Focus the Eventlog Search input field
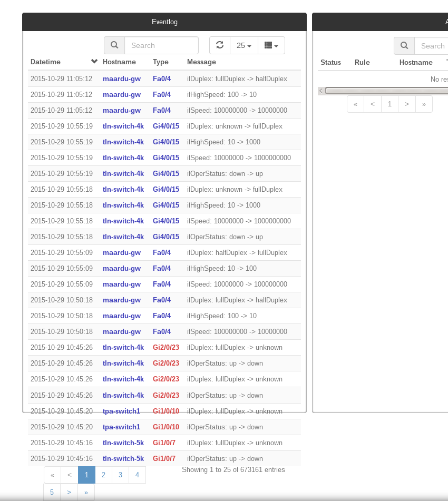Image resolution: width=448 pixels, height=501 pixels. click(x=161, y=45)
